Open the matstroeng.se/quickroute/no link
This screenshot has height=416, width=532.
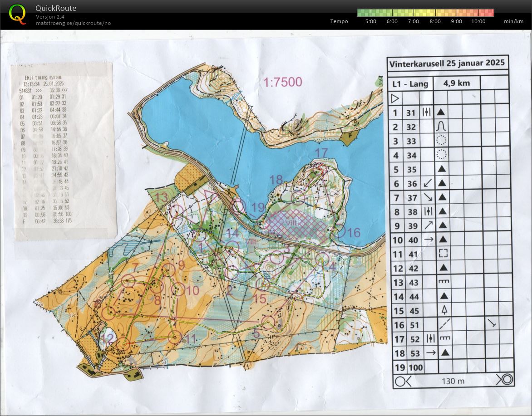[x=74, y=23]
